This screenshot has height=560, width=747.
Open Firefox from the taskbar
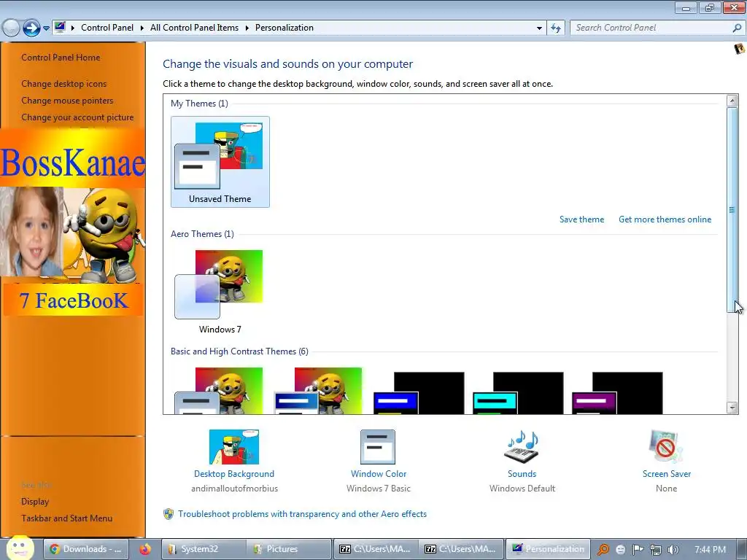click(x=145, y=549)
